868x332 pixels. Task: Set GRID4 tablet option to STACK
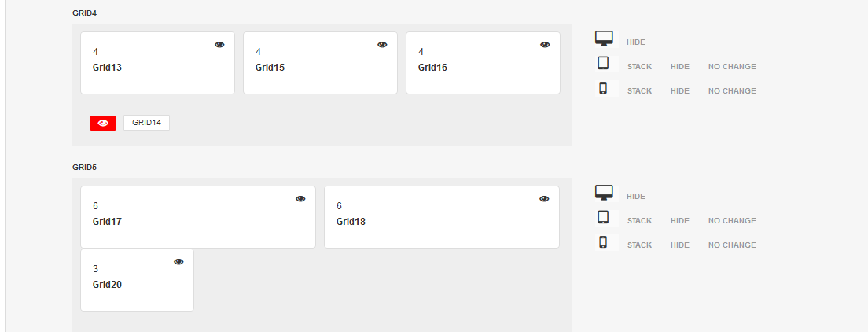coord(639,67)
